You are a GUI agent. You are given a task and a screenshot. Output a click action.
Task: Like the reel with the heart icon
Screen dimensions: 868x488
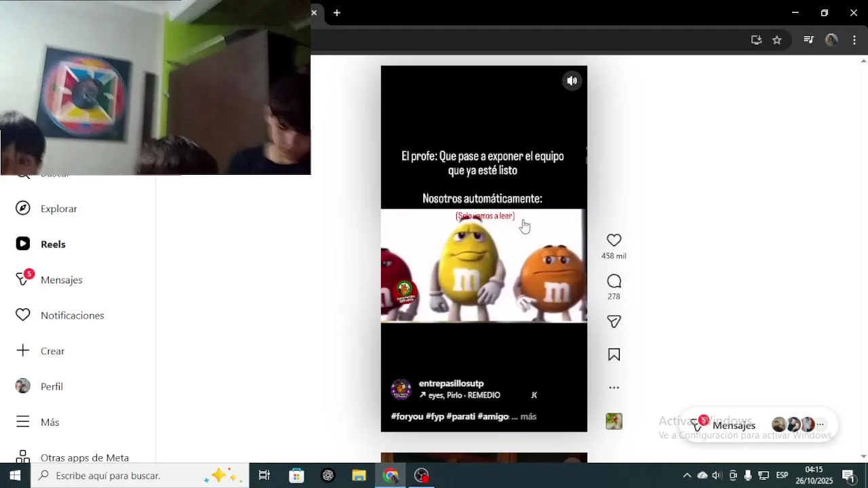coord(614,240)
